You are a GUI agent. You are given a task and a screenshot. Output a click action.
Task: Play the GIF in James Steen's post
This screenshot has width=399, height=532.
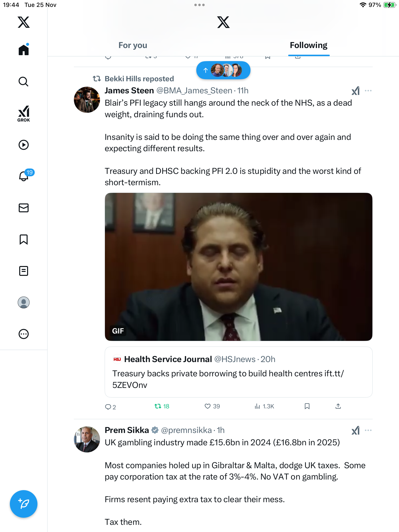238,267
